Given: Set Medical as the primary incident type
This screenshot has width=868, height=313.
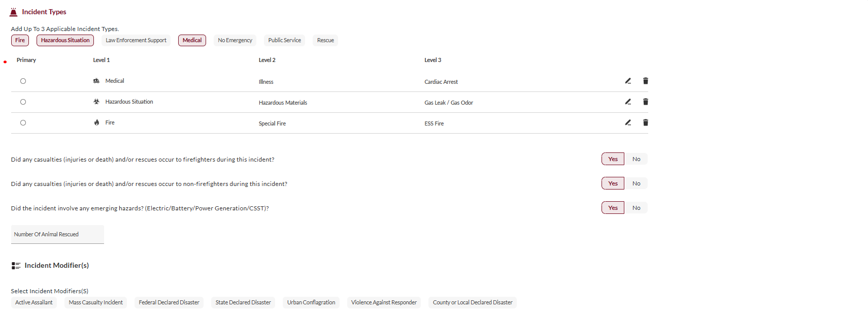Looking at the screenshot, I should (23, 81).
